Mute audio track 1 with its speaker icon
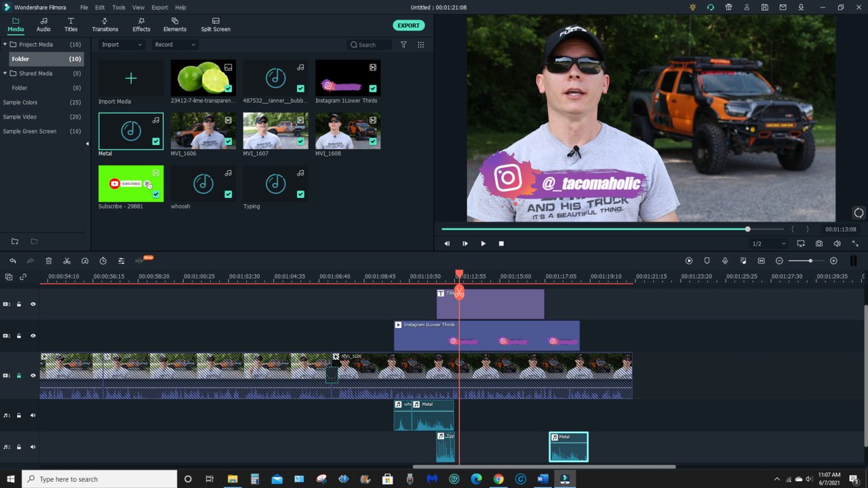 (33, 415)
